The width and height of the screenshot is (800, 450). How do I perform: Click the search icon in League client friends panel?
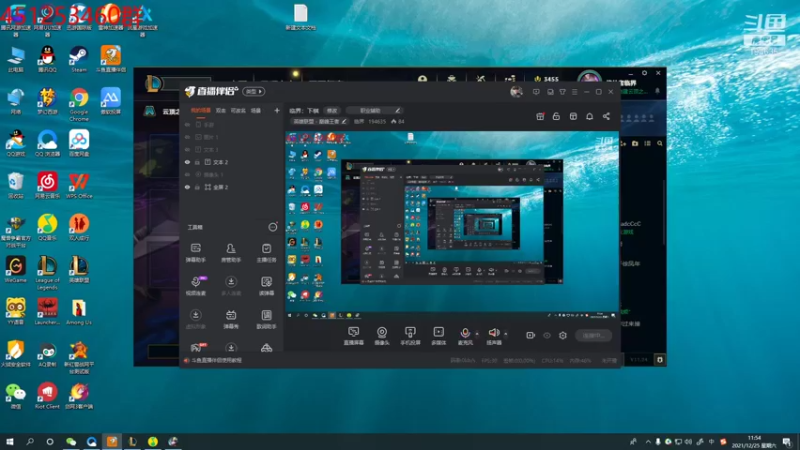pyautogui.click(x=660, y=144)
